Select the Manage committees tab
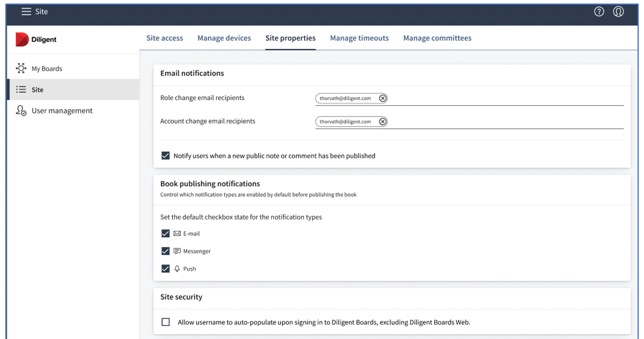This screenshot has width=644, height=339. [437, 38]
